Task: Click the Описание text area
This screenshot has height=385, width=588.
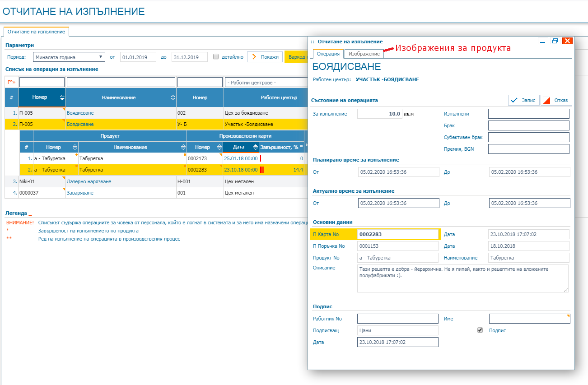Action: coord(463,278)
